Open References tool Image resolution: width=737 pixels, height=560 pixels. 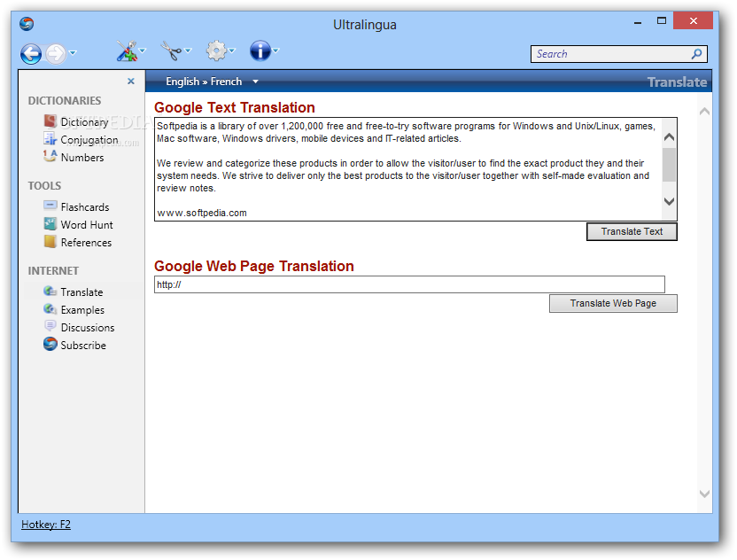86,243
